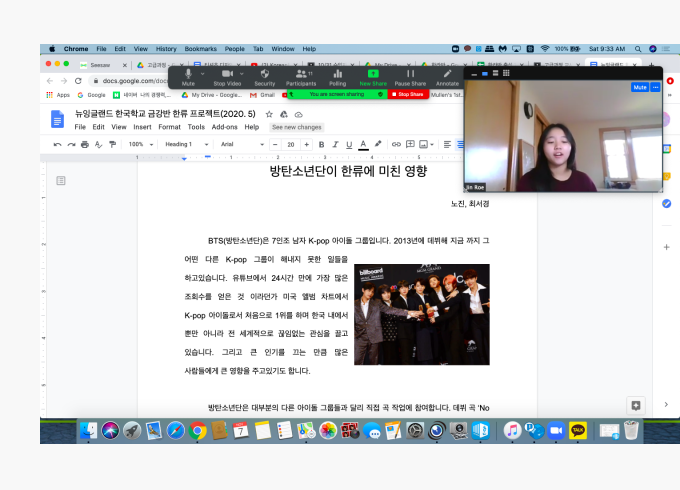This screenshot has height=490, width=680.
Task: Open the Tasks icon in side panel
Action: (x=667, y=203)
